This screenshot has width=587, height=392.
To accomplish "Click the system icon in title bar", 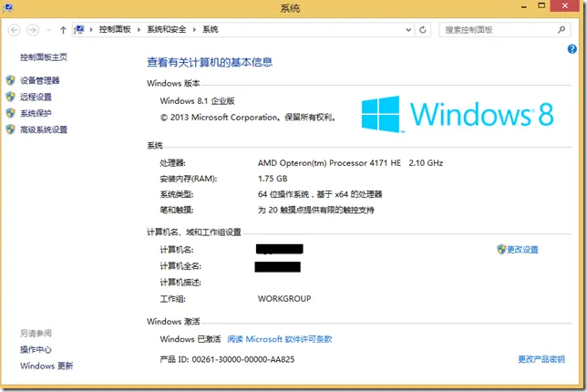I will [7, 7].
